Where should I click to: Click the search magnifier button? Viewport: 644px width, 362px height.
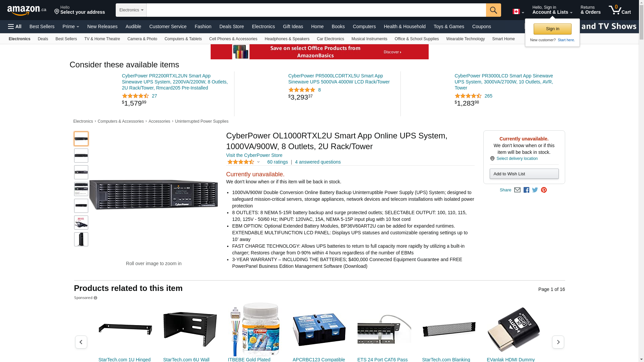coord(493,10)
